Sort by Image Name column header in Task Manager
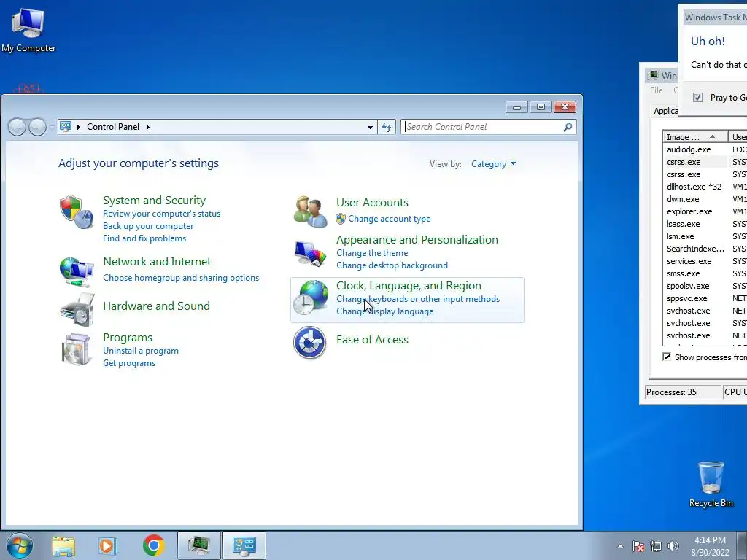 coord(695,136)
